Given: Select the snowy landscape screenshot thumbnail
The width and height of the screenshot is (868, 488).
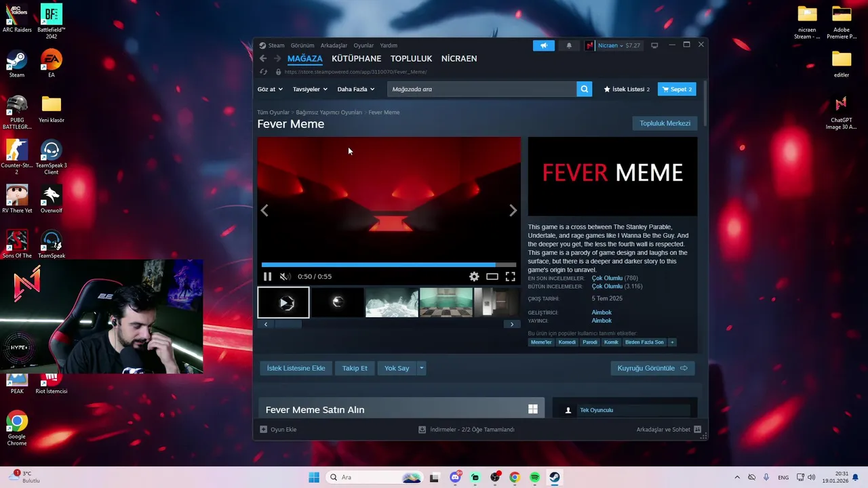Looking at the screenshot, I should (392, 302).
